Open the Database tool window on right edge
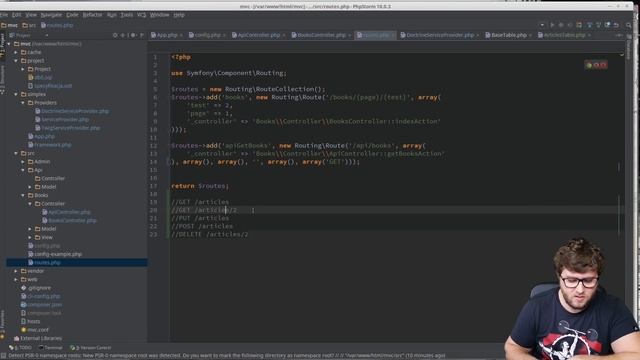Viewport: 640px width, 360px height. coord(629,48)
